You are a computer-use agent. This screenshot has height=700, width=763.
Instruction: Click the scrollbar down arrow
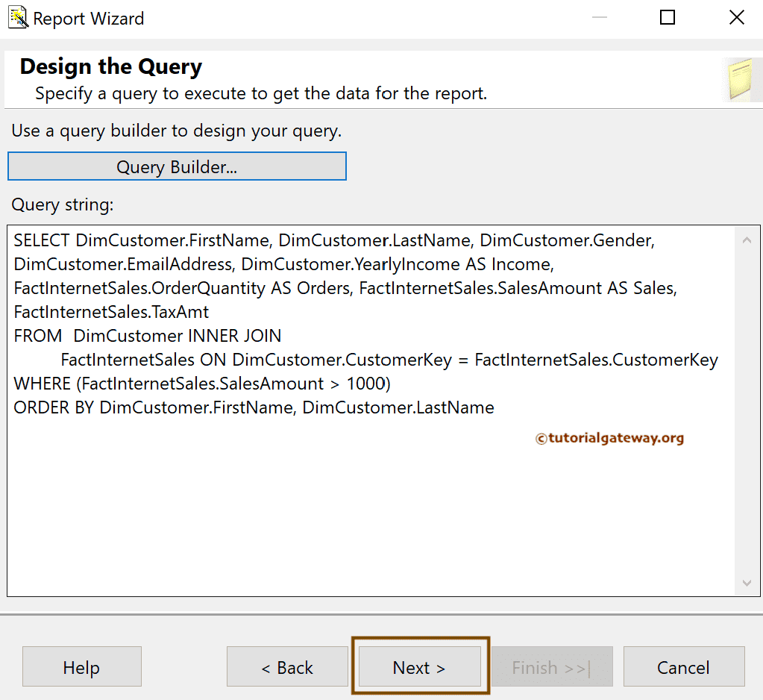747,583
